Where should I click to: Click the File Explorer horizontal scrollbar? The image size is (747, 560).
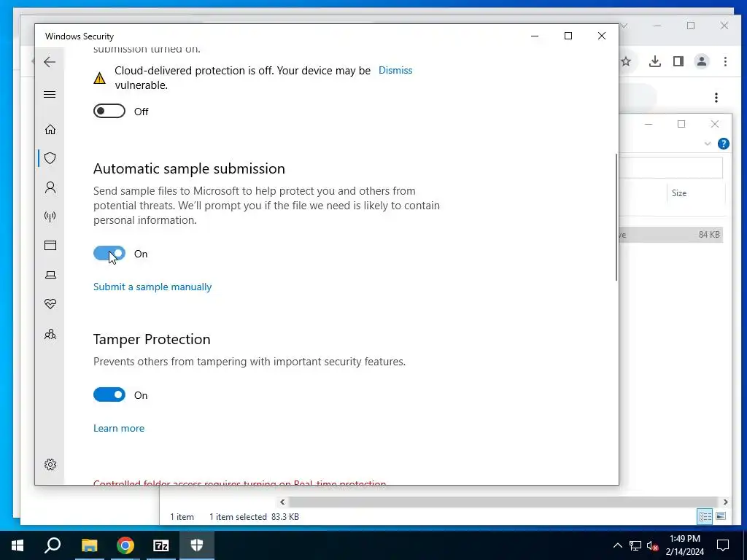[503, 502]
